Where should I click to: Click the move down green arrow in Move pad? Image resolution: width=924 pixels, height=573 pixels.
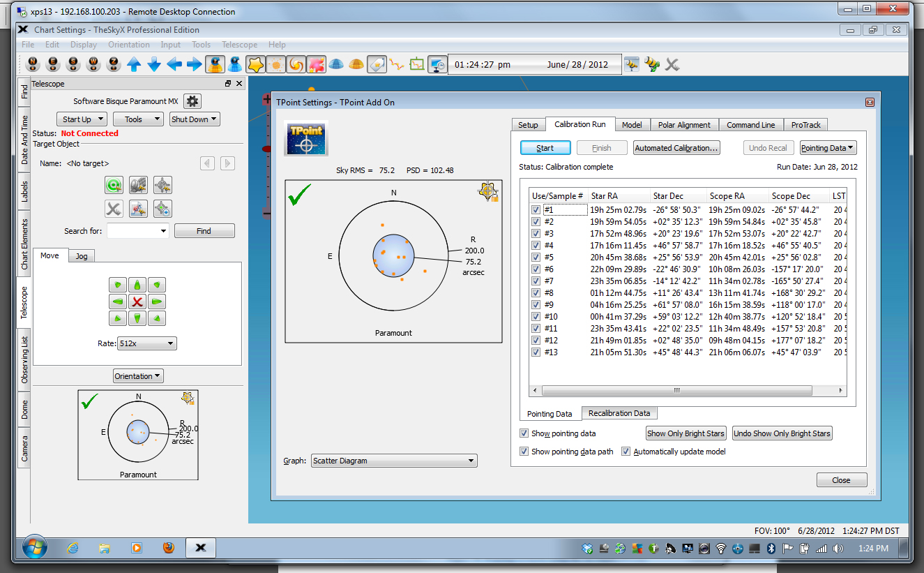pos(137,318)
